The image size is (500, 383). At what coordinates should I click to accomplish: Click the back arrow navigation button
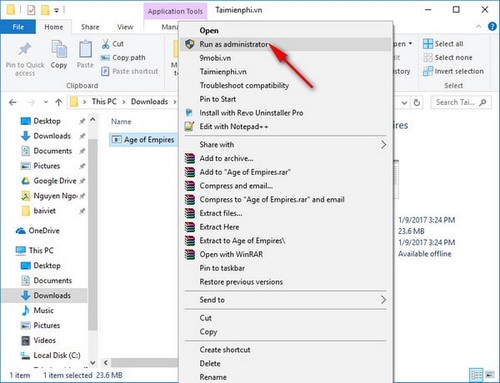[13, 102]
